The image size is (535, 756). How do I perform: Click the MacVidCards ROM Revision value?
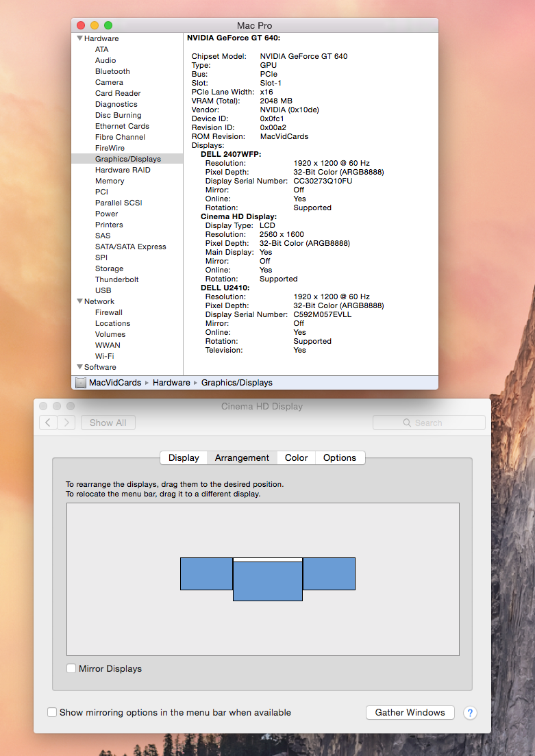click(x=284, y=136)
